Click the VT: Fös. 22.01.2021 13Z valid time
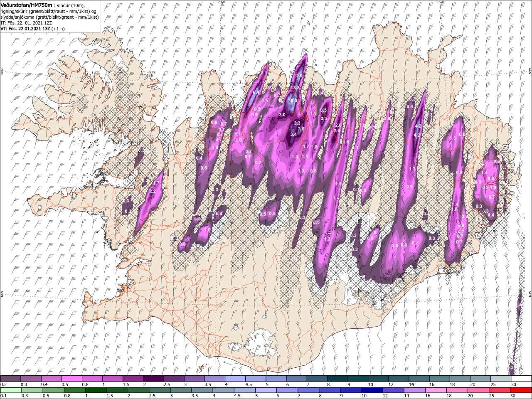532x399 pixels. pyautogui.click(x=25, y=29)
